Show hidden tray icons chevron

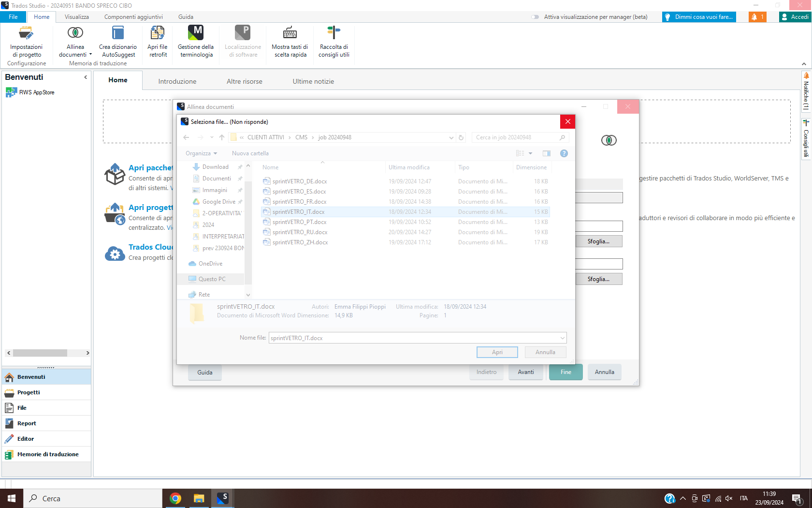pyautogui.click(x=682, y=498)
